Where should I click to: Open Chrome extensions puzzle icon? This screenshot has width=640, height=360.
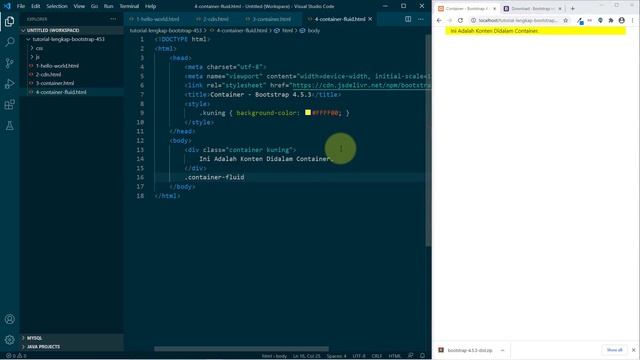click(x=611, y=20)
